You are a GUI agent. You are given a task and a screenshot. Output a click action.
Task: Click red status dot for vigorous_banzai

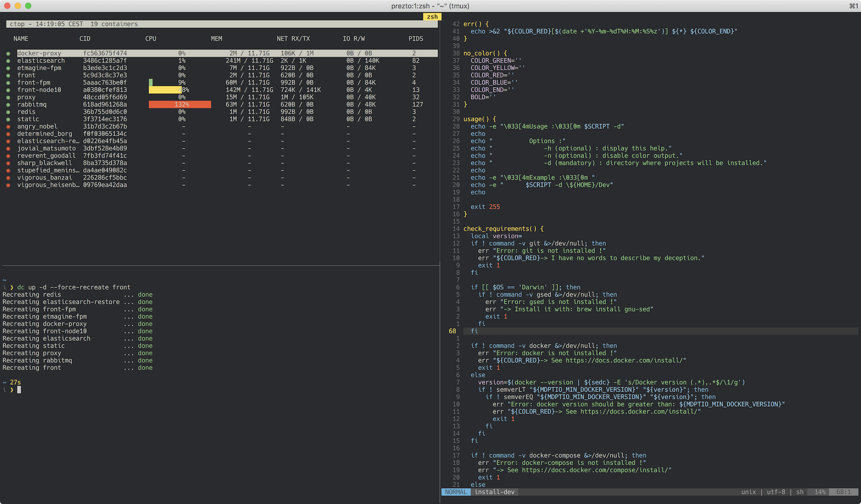pos(8,178)
